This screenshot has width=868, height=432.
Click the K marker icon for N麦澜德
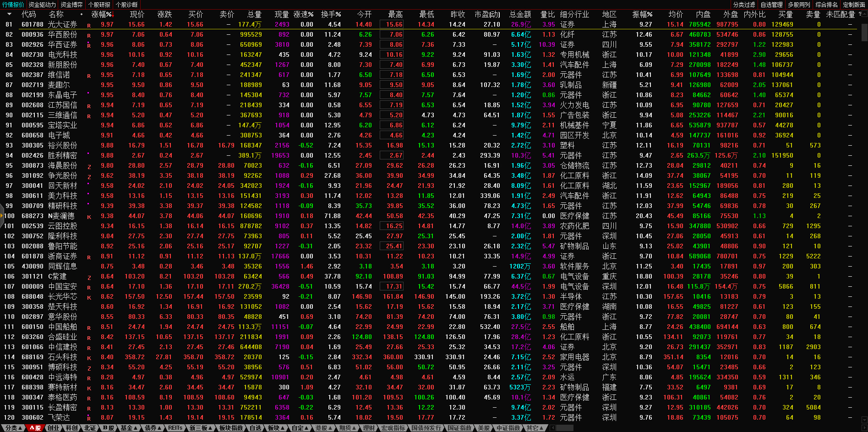89,217
